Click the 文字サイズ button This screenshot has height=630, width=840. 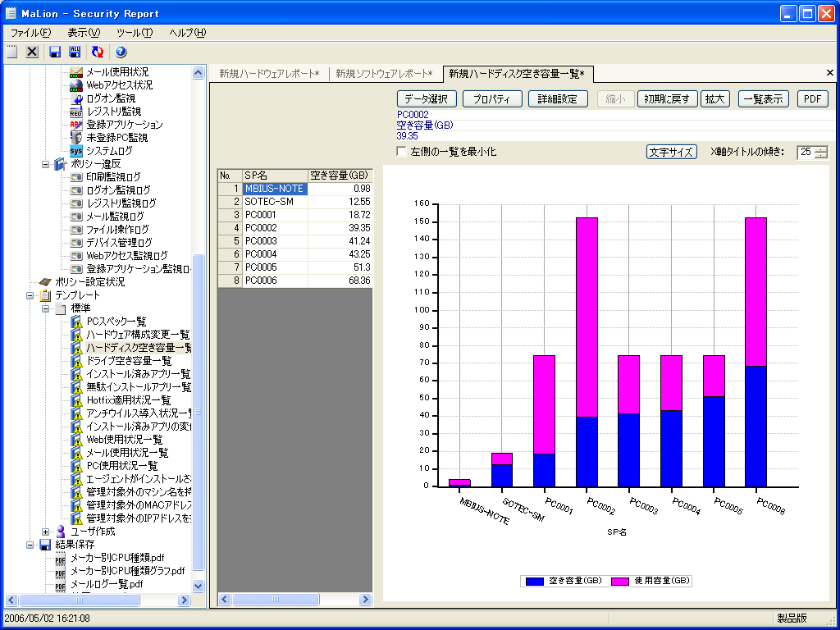pyautogui.click(x=672, y=152)
